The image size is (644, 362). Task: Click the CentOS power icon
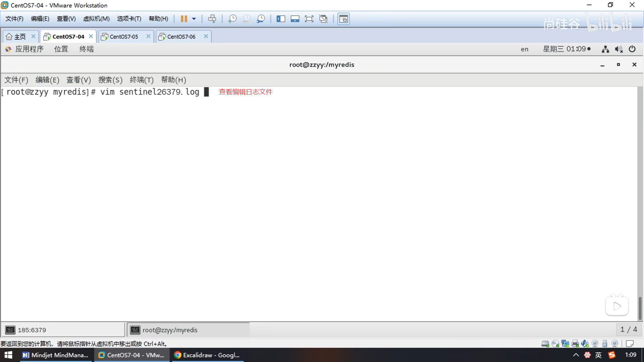tap(632, 49)
